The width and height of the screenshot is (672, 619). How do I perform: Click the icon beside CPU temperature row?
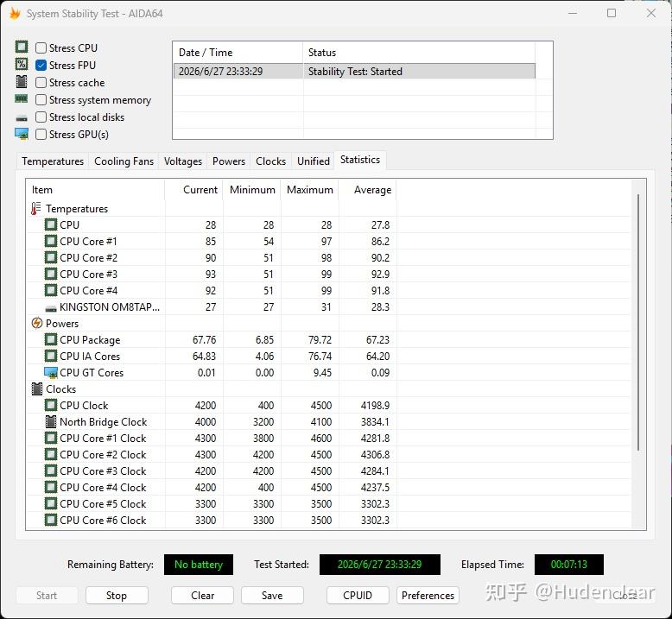[x=51, y=224]
